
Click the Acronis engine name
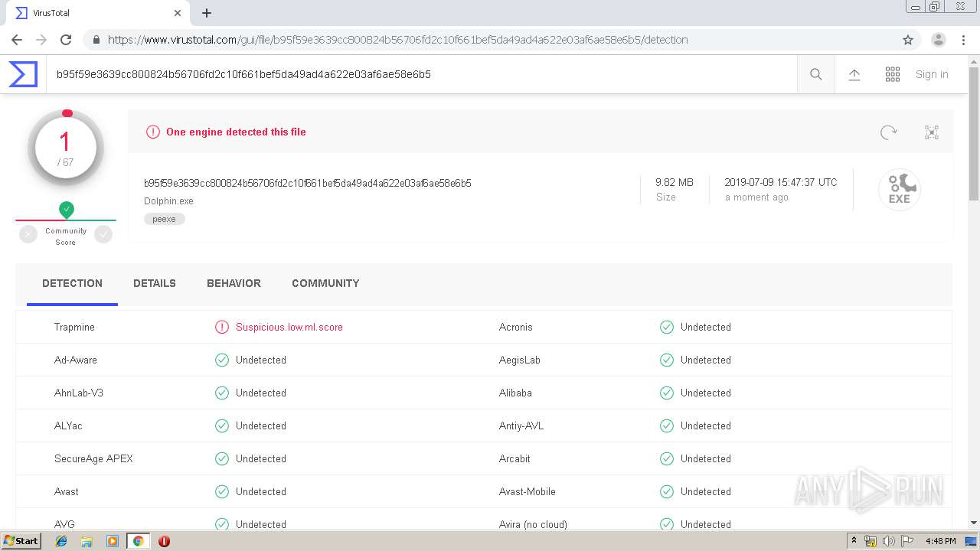[x=516, y=327]
